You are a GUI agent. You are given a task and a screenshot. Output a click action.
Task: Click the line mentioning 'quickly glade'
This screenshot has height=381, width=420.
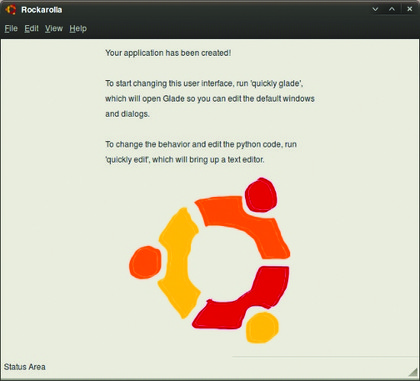pyautogui.click(x=204, y=83)
